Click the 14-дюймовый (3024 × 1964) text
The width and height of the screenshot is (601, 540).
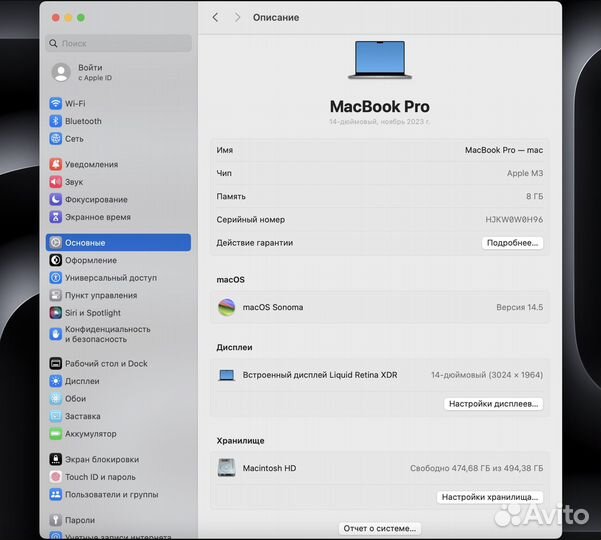(x=487, y=375)
